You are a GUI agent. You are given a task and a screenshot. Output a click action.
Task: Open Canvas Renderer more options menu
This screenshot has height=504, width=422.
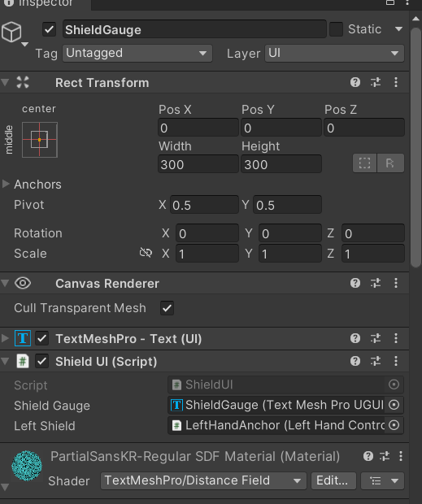396,283
